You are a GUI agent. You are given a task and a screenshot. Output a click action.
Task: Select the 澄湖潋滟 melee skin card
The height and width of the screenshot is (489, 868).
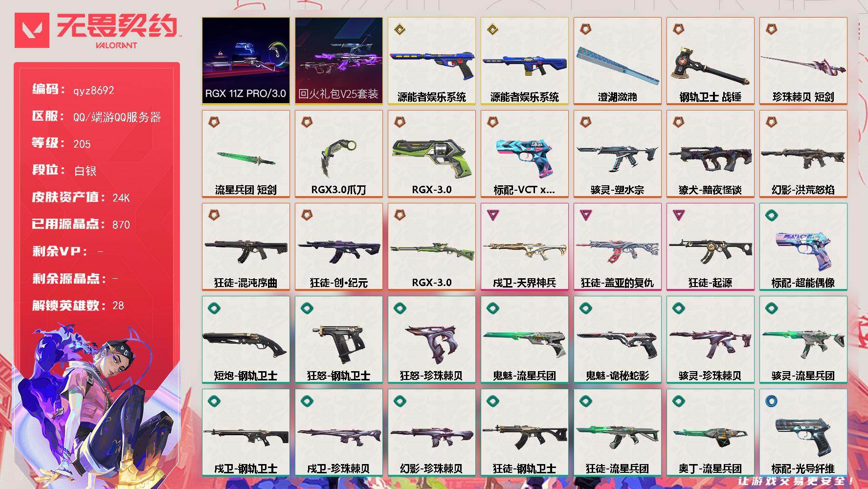pyautogui.click(x=617, y=61)
